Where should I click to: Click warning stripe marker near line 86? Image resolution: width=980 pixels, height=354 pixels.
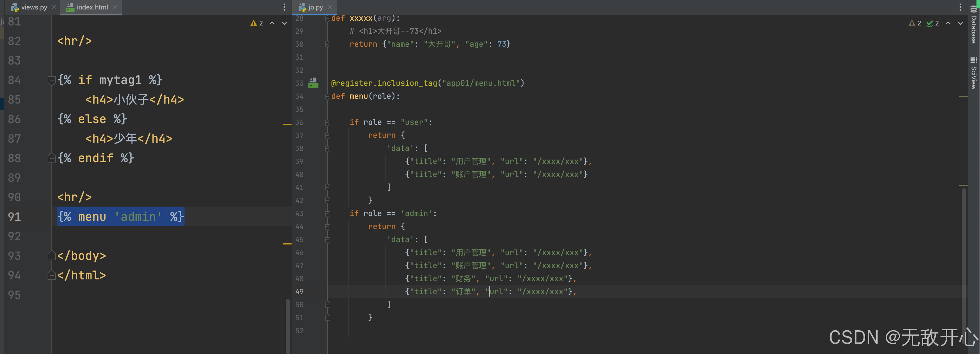(x=287, y=124)
